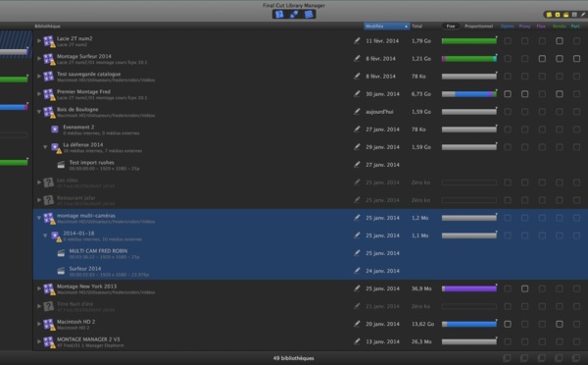Click the grey filmstrip icon in top-right toolbar
This screenshot has height=365, width=588.
point(574,15)
